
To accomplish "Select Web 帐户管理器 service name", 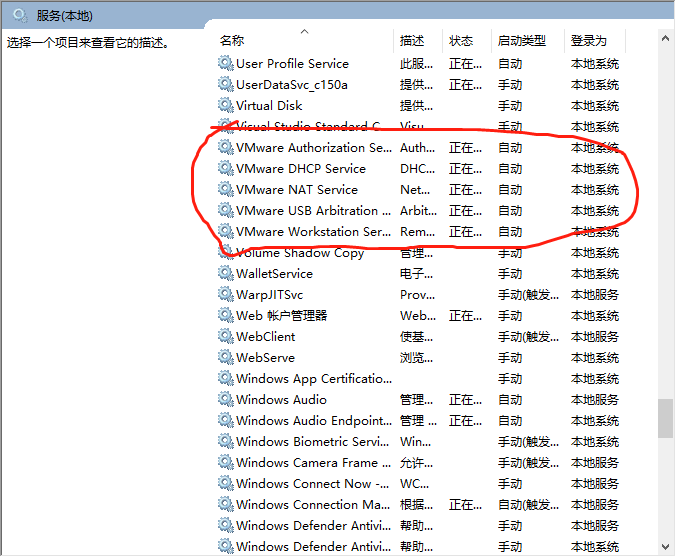I will [x=282, y=316].
